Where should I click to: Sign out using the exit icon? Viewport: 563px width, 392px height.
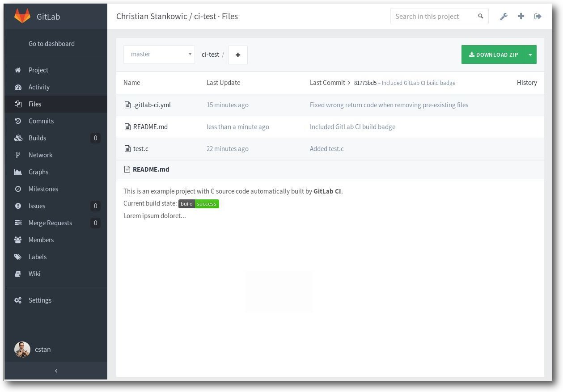538,17
